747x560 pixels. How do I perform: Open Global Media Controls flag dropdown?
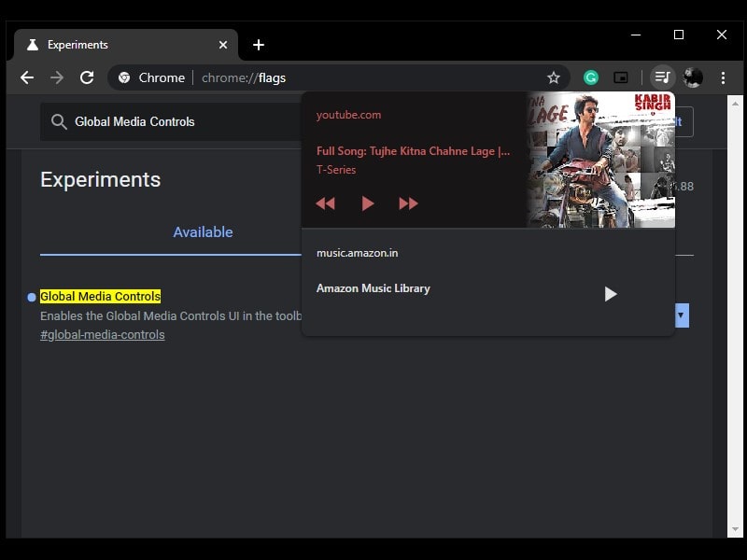click(682, 315)
